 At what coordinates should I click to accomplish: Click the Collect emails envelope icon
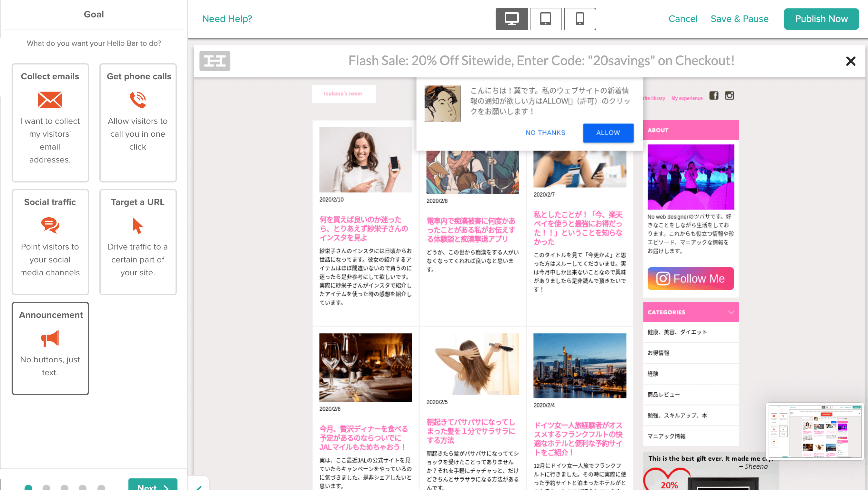click(x=50, y=100)
